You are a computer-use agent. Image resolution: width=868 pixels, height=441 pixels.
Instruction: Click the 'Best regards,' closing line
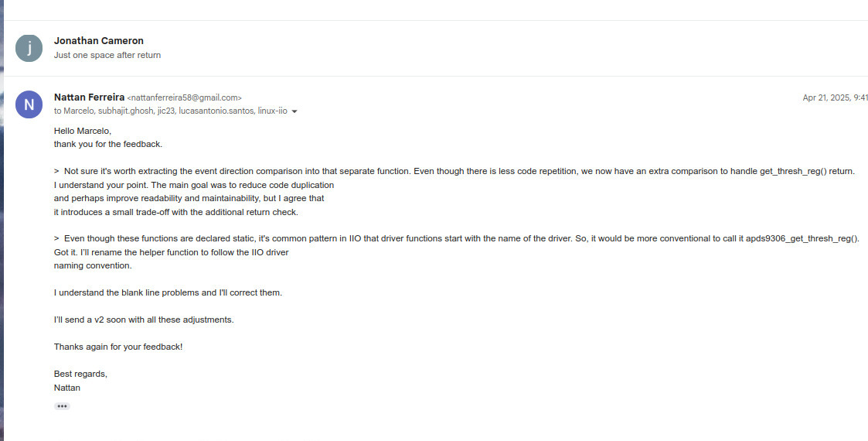coord(80,374)
